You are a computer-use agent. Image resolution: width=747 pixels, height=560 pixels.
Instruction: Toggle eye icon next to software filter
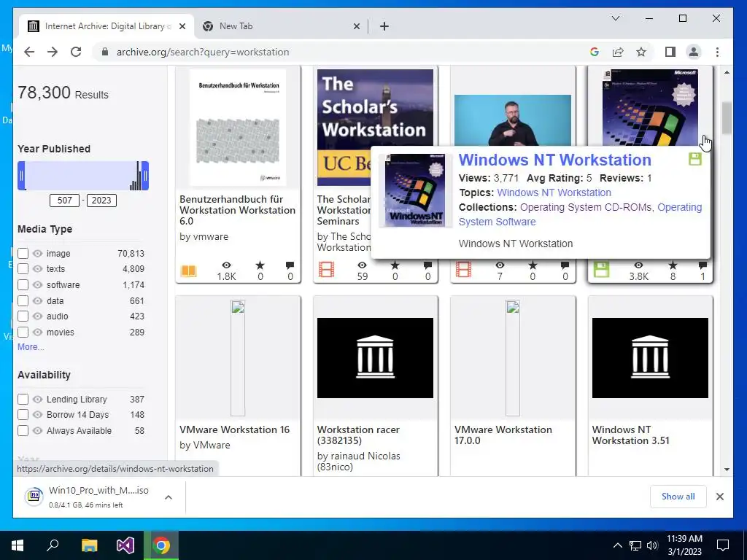pyautogui.click(x=38, y=285)
